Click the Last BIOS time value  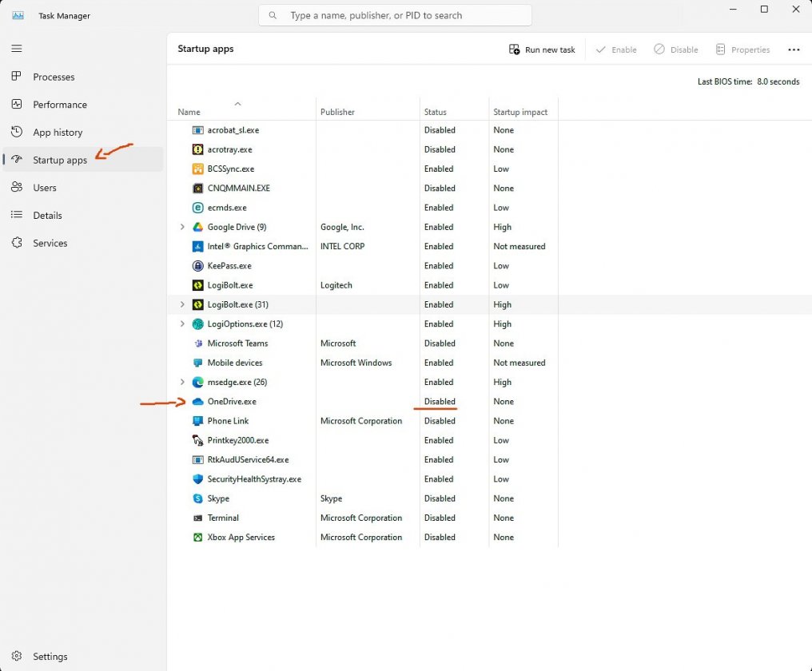(x=778, y=81)
